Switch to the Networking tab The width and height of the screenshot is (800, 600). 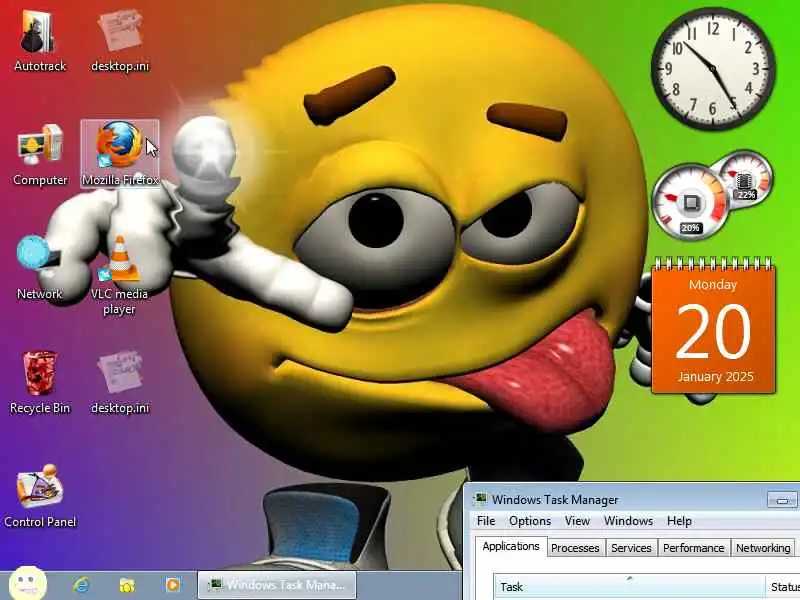coord(763,548)
